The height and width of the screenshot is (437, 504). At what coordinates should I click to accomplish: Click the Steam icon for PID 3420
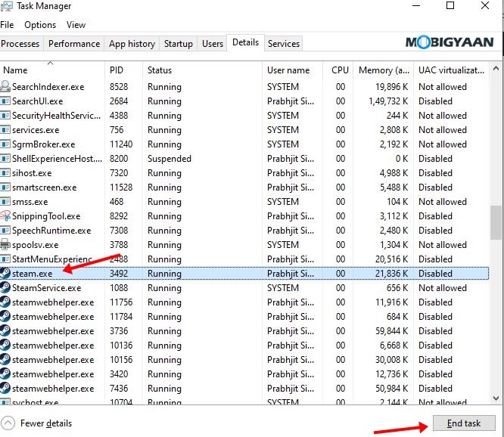5,374
